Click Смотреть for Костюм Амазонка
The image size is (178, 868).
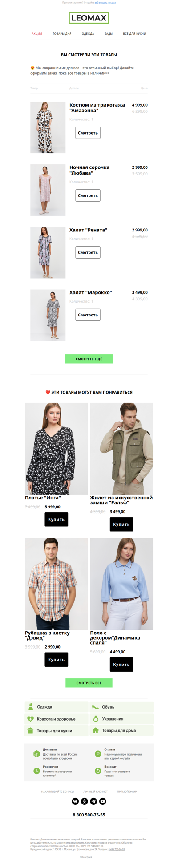88,133
